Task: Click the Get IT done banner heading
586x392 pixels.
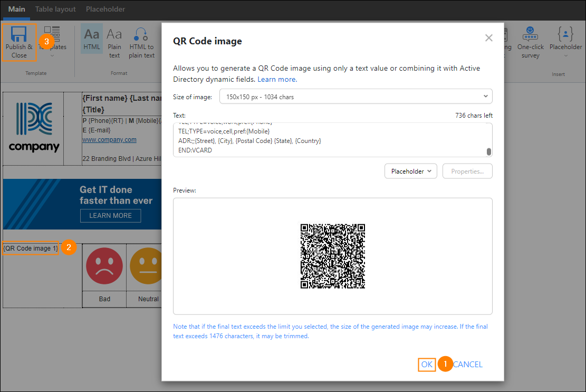Action: (x=116, y=195)
